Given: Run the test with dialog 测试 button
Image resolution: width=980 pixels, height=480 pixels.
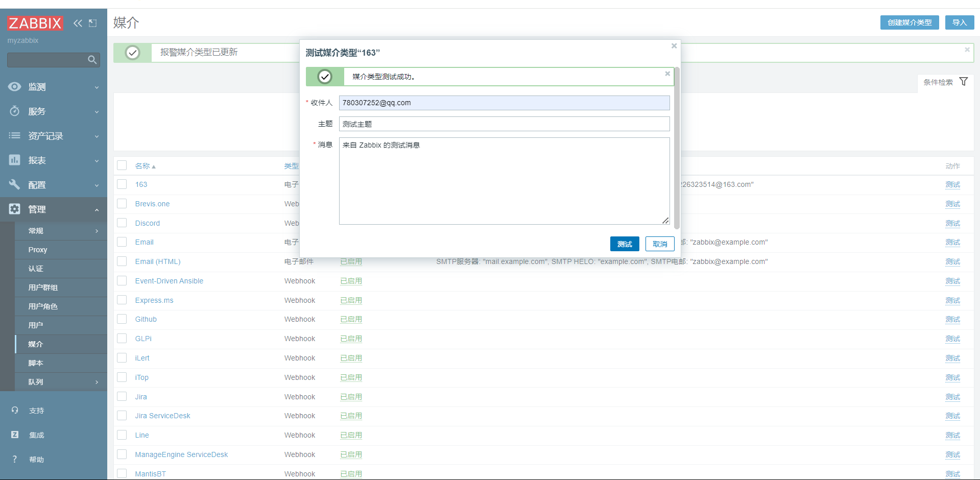Looking at the screenshot, I should [625, 244].
